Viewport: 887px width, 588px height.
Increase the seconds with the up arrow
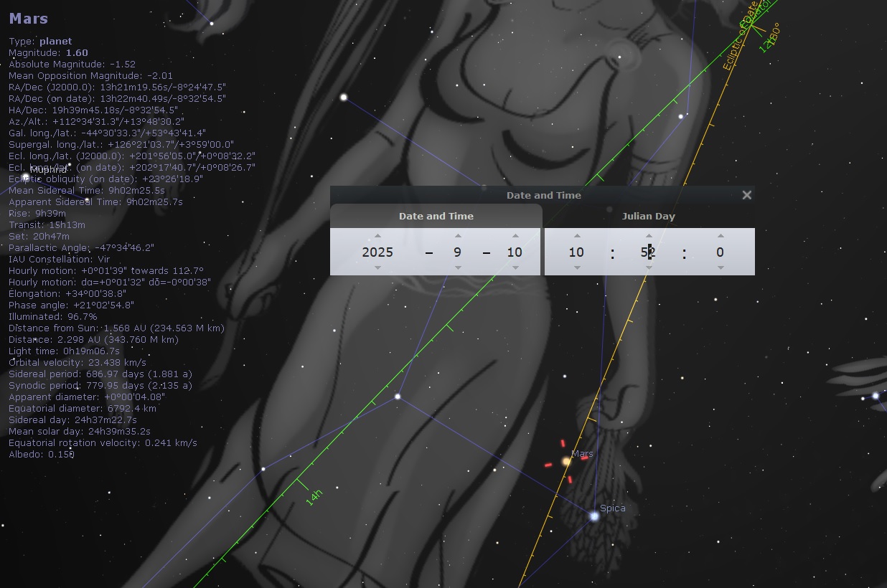(x=720, y=236)
